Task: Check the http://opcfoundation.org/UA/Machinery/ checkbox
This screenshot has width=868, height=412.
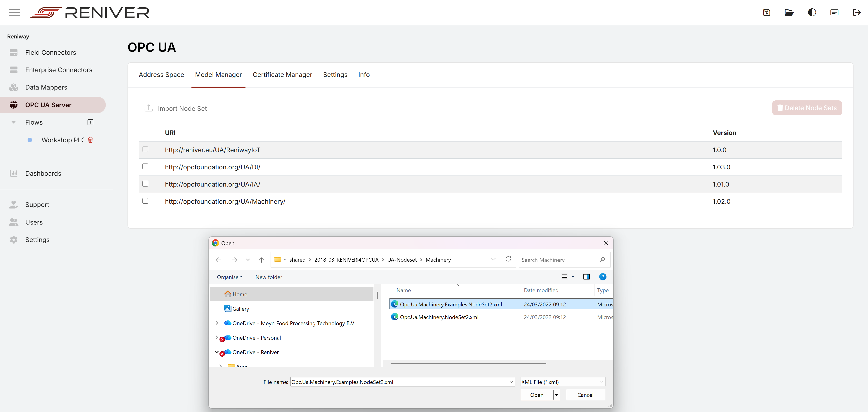Action: tap(145, 201)
